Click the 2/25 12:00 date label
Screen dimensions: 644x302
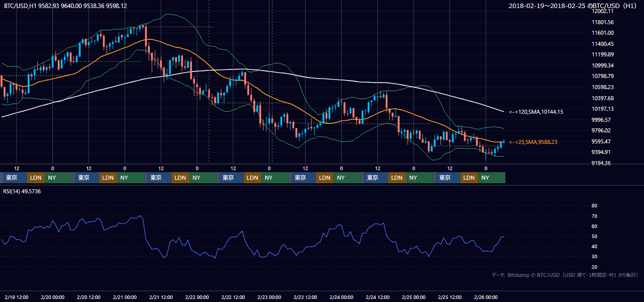[x=449, y=297]
